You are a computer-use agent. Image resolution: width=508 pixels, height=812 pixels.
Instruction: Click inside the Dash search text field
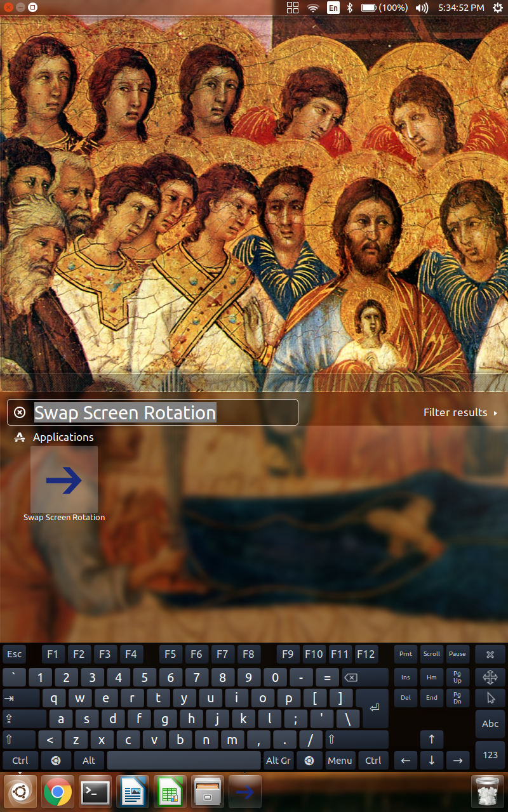[152, 412]
